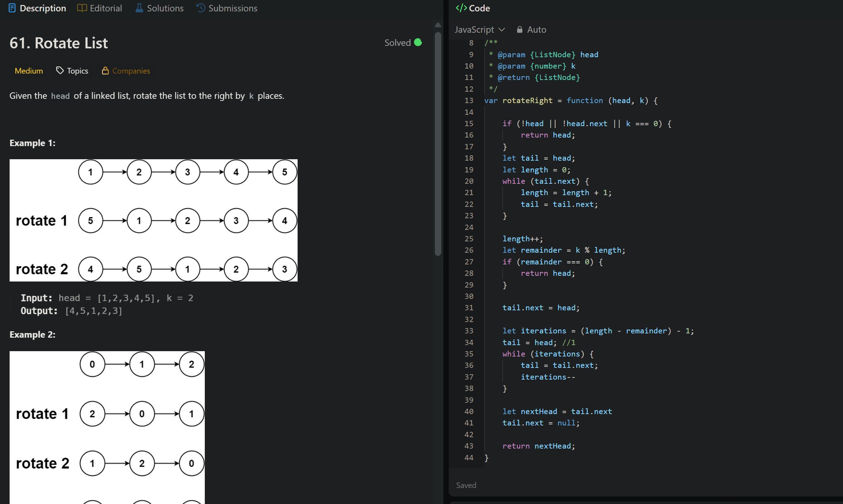Switch to the Editorial tab

coord(106,8)
